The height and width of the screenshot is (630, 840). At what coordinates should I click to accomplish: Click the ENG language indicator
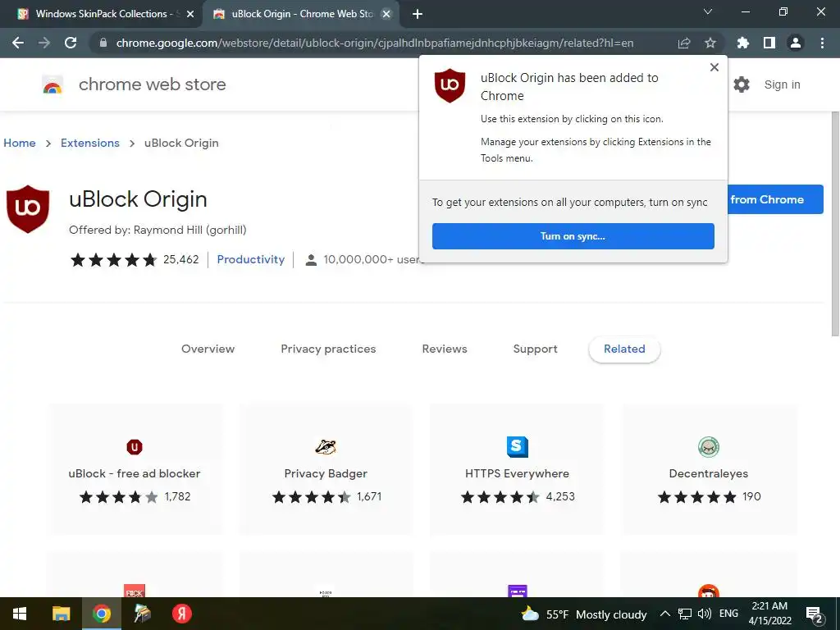point(728,614)
